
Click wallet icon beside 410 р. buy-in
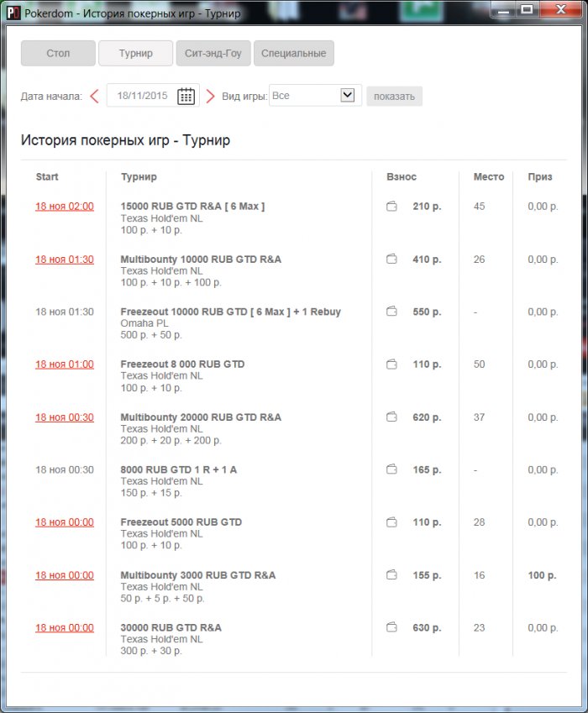(391, 260)
